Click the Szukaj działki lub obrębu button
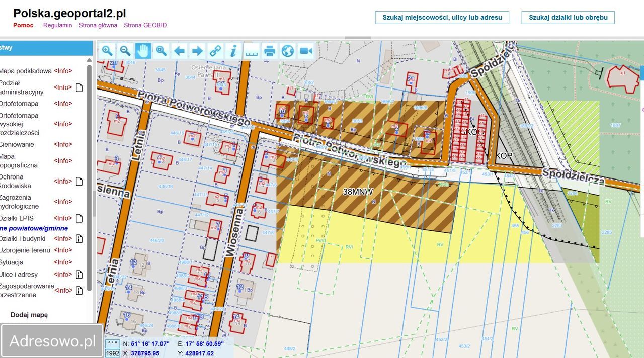The image size is (644, 358). pos(568,17)
